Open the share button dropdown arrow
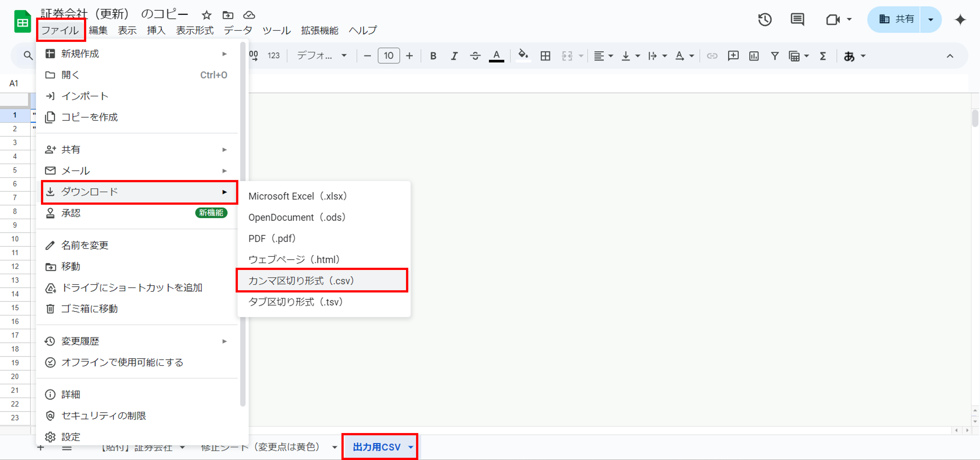 coord(931,19)
